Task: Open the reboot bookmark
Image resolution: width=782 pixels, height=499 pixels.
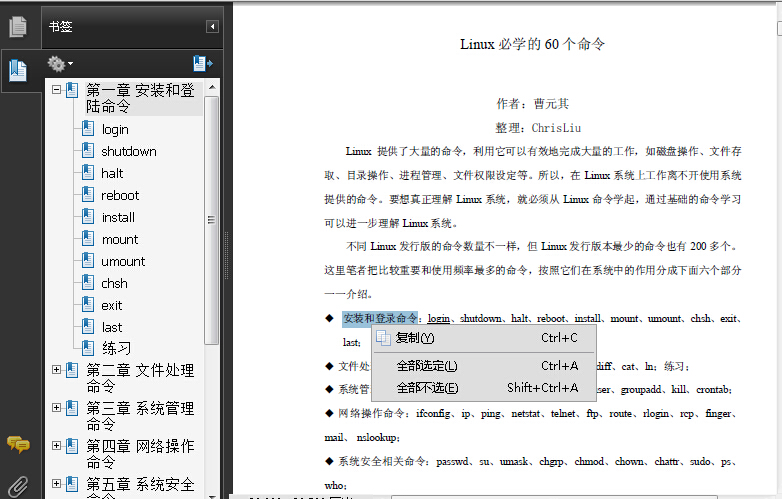Action: click(120, 195)
